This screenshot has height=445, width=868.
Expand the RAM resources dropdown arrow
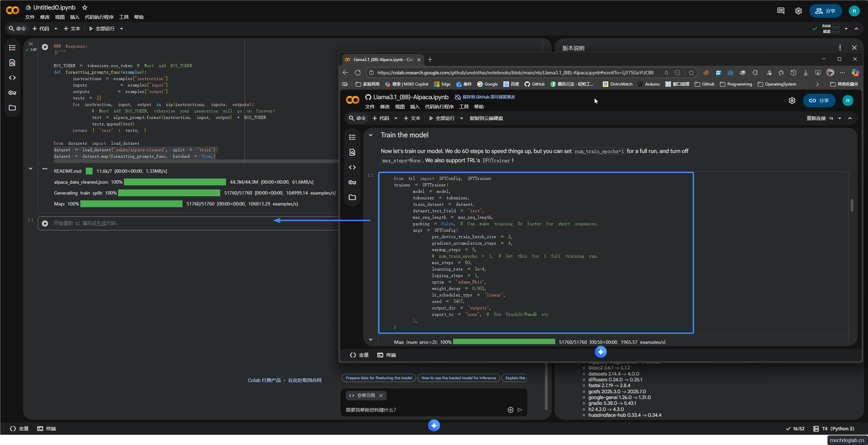pyautogui.click(x=846, y=29)
